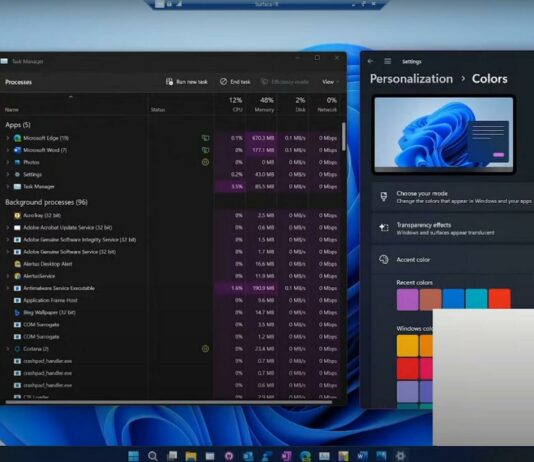The width and height of the screenshot is (534, 462).
Task: Expand the Settings process group
Action: (7, 174)
